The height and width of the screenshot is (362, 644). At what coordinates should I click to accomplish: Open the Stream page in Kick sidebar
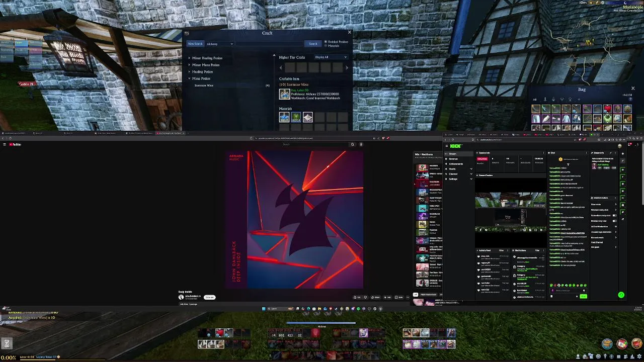[458, 154]
